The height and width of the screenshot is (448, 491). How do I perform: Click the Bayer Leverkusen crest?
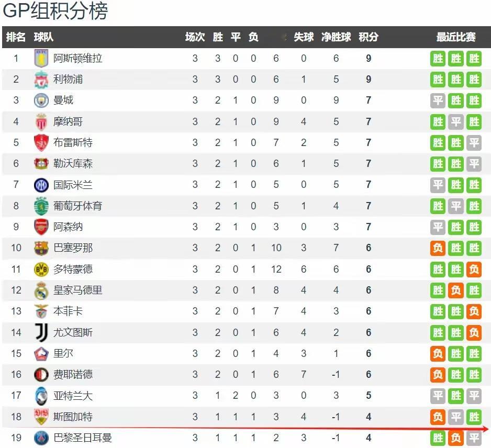coord(41,163)
